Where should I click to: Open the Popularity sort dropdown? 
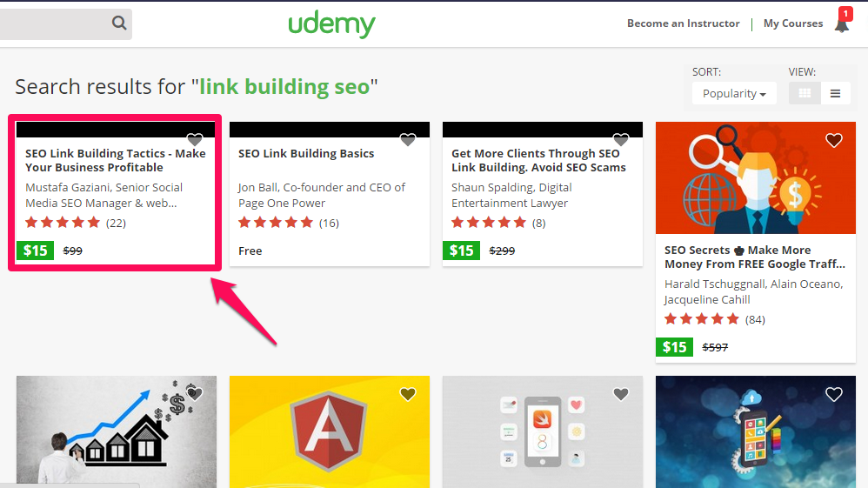(734, 93)
